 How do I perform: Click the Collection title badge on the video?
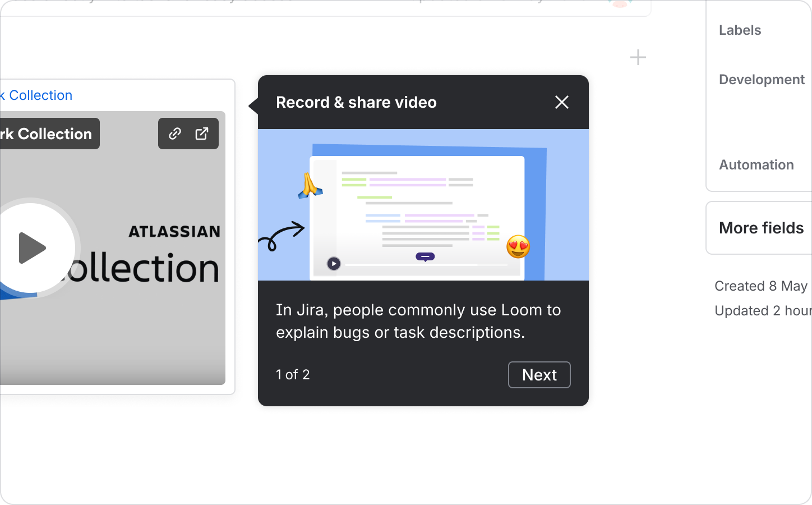click(x=50, y=134)
